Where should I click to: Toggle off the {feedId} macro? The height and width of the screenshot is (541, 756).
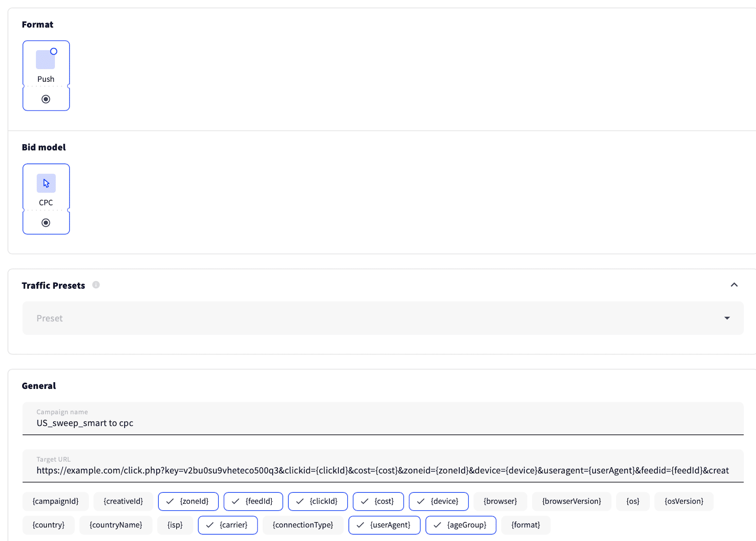[253, 501]
